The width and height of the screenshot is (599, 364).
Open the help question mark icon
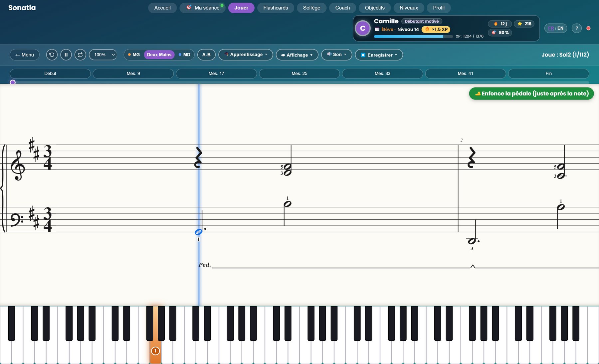click(577, 28)
